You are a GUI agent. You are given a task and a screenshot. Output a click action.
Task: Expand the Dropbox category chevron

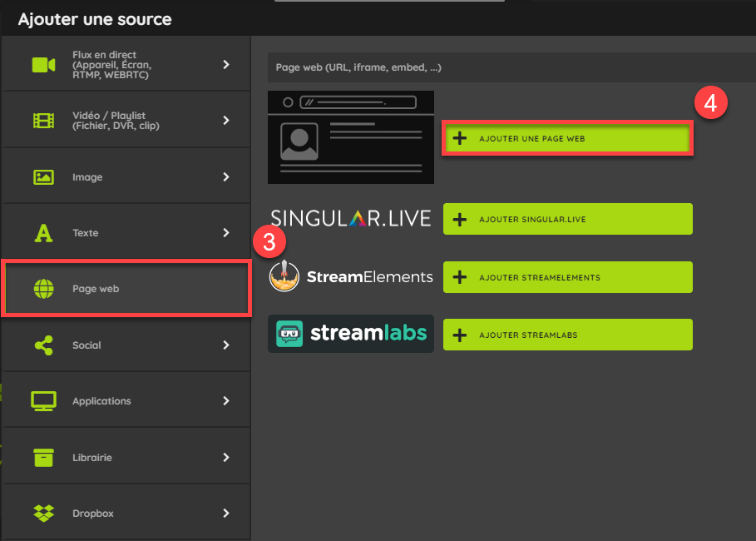coord(226,513)
